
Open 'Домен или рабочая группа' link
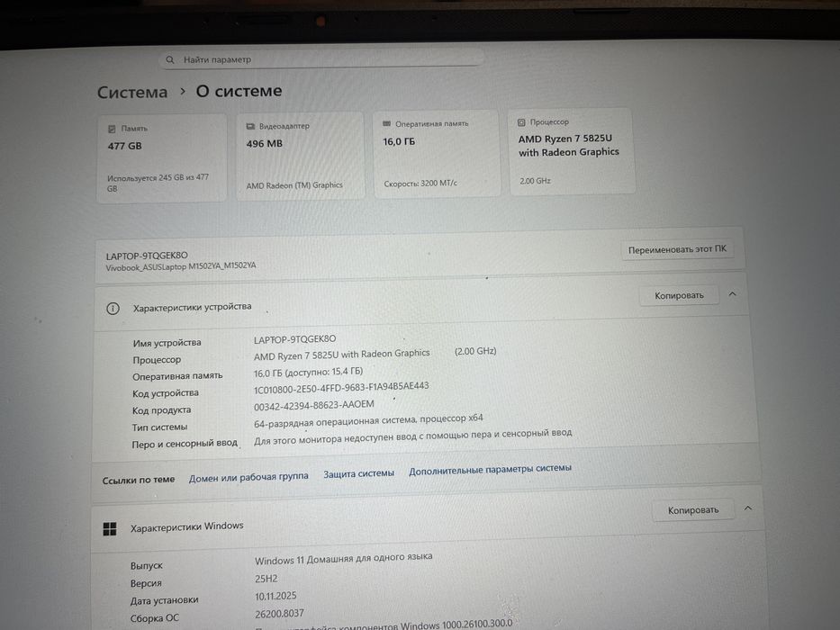[x=248, y=477]
